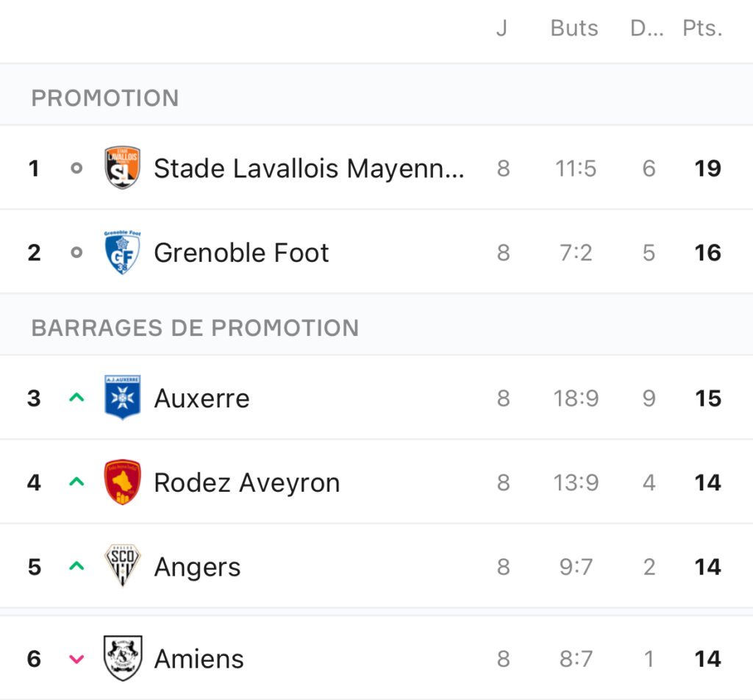Tap the Grenoble Foot team logo
Image resolution: width=753 pixels, height=700 pixels.
(x=123, y=252)
